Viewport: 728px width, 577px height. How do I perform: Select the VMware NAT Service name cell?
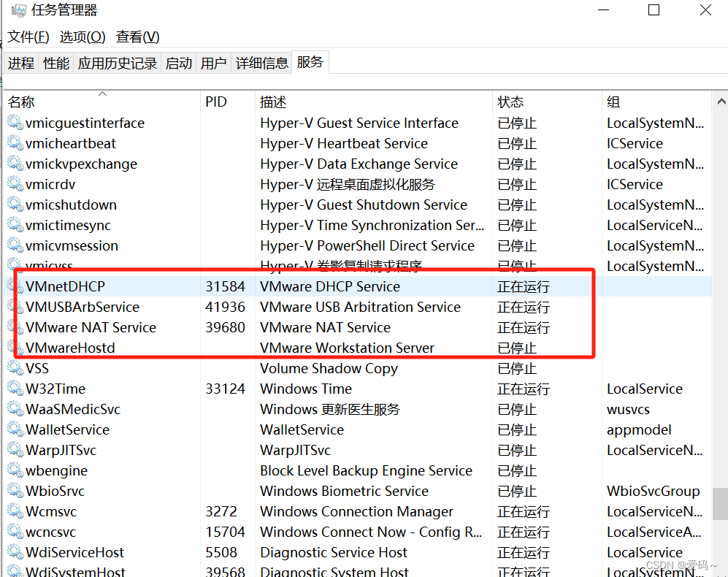(x=91, y=327)
